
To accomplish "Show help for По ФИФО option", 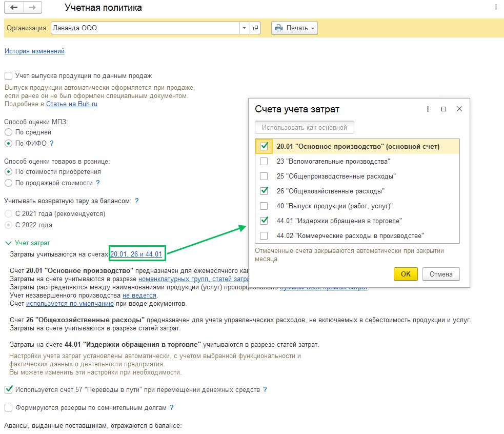I will (x=52, y=143).
